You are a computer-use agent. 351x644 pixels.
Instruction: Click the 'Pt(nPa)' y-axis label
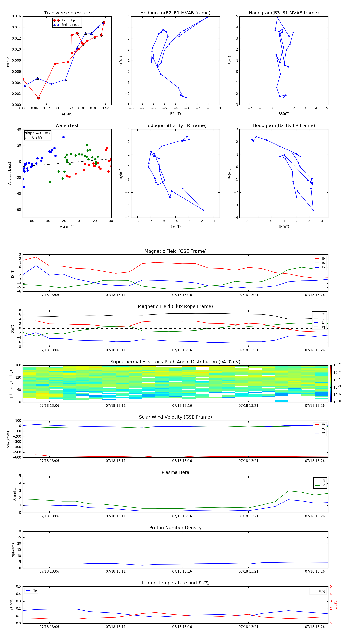[8, 61]
